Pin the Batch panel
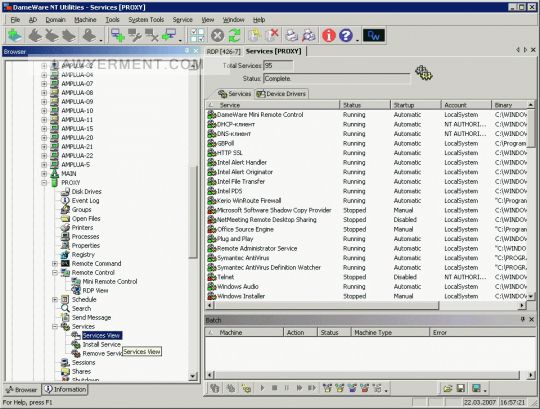 pos(523,320)
